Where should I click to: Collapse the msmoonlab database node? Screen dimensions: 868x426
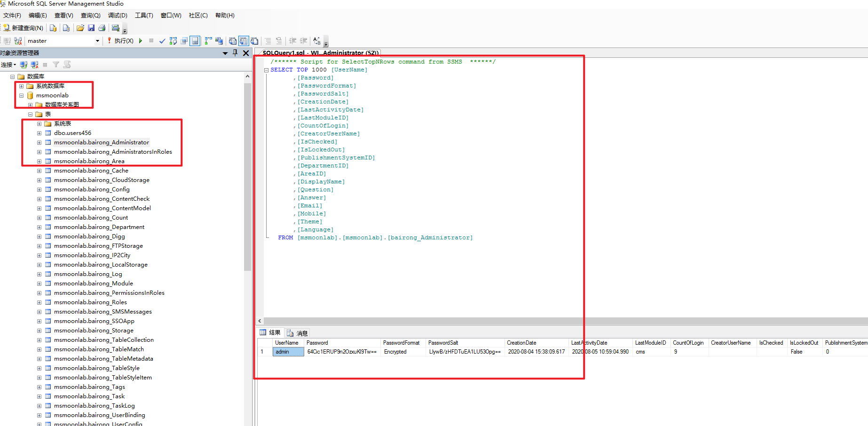pyautogui.click(x=21, y=95)
